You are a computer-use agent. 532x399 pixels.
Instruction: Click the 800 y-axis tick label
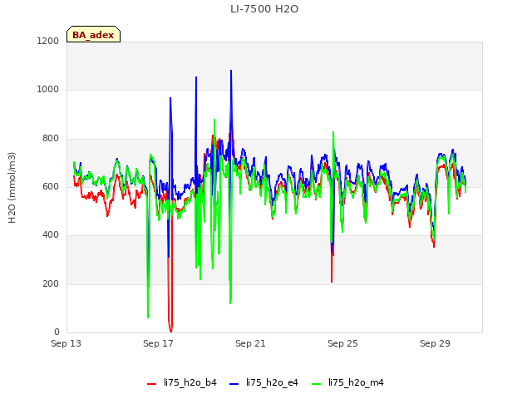[x=51, y=138]
